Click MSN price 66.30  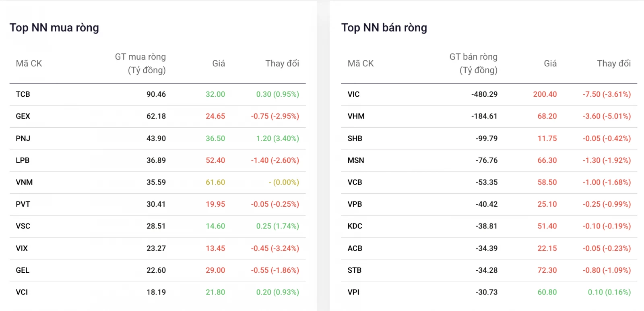[547, 160]
